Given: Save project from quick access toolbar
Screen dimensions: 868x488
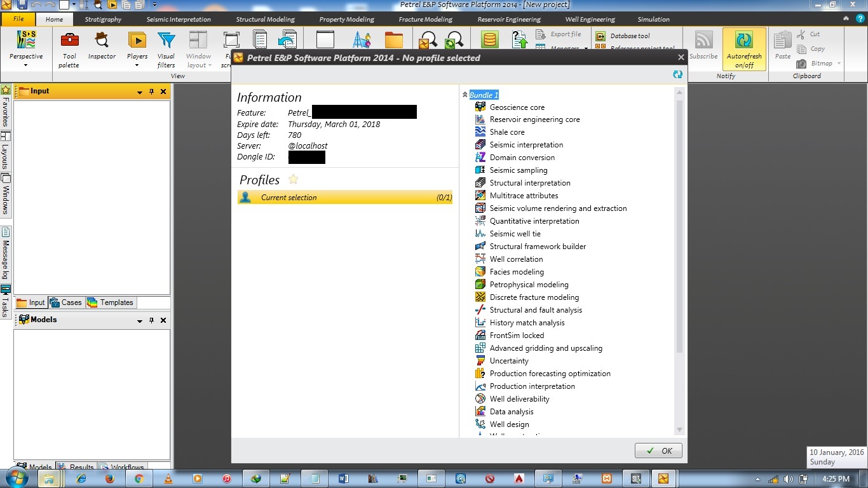Looking at the screenshot, I should click(x=22, y=4).
